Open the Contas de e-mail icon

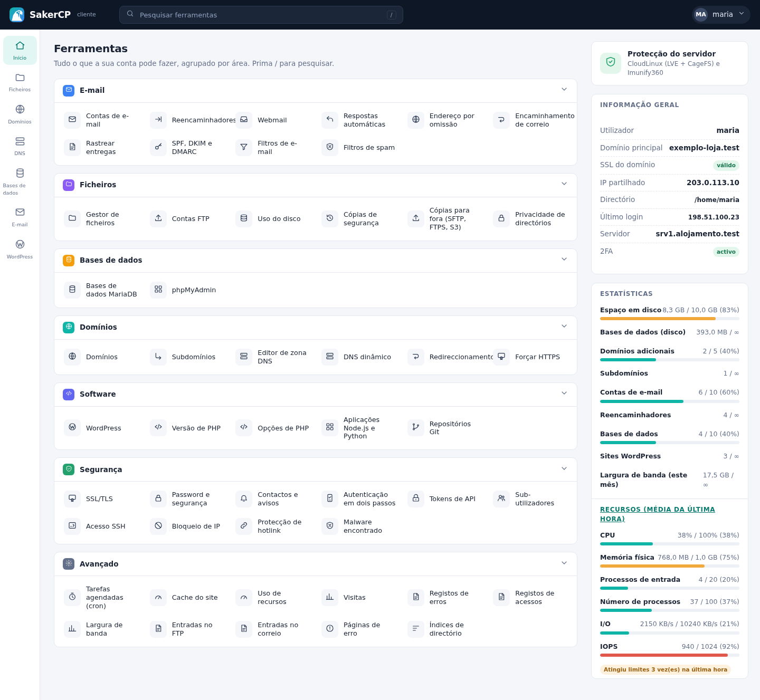pos(72,120)
